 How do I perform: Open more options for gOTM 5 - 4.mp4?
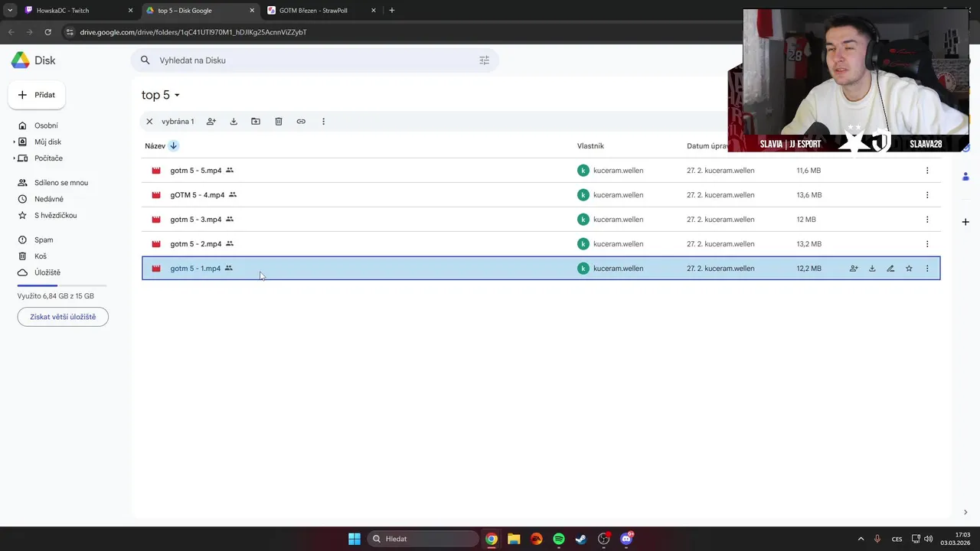pos(927,195)
